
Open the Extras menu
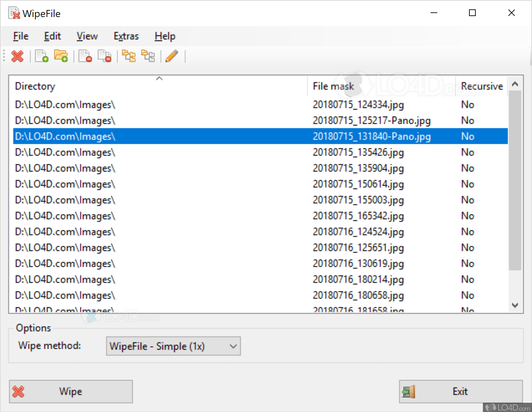pos(126,36)
